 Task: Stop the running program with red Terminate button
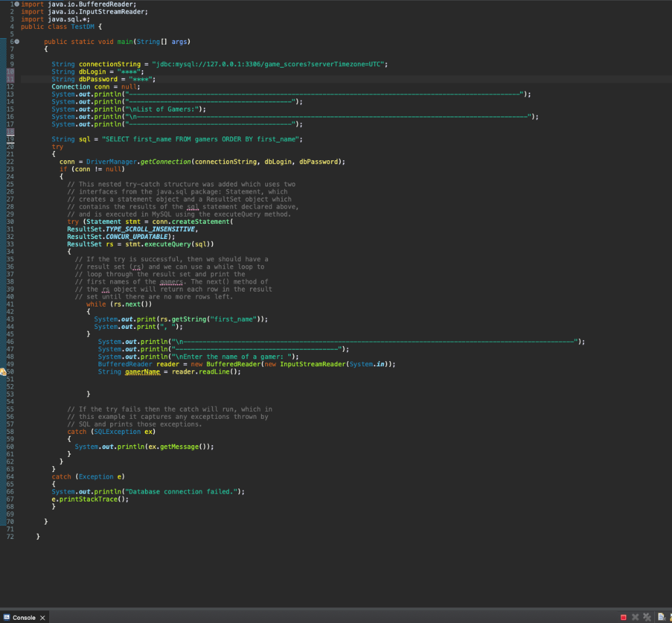coord(623,618)
